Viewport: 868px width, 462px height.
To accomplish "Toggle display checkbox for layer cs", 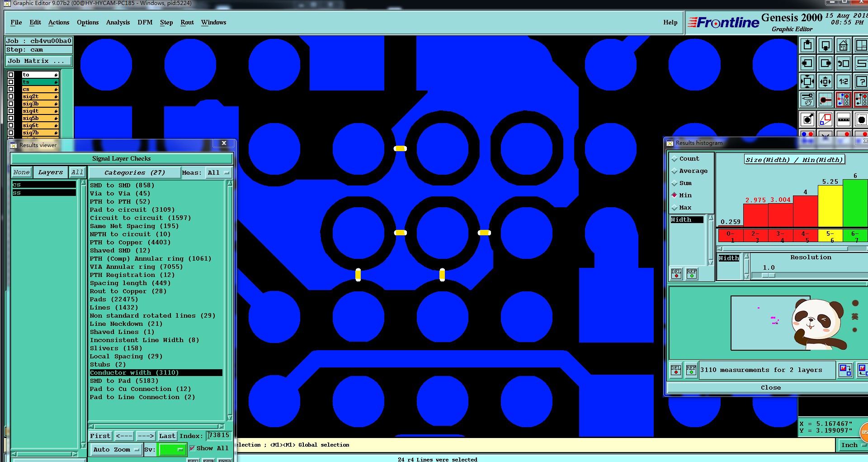I will pos(11,89).
